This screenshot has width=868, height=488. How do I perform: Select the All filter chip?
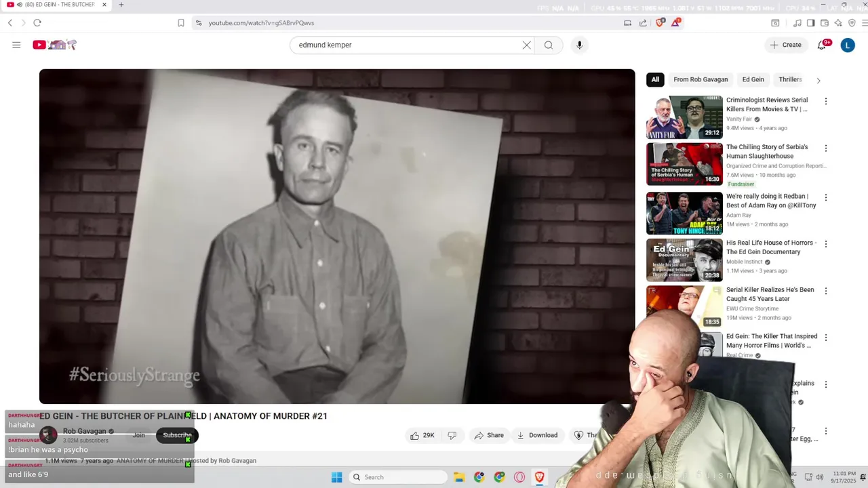[655, 79]
